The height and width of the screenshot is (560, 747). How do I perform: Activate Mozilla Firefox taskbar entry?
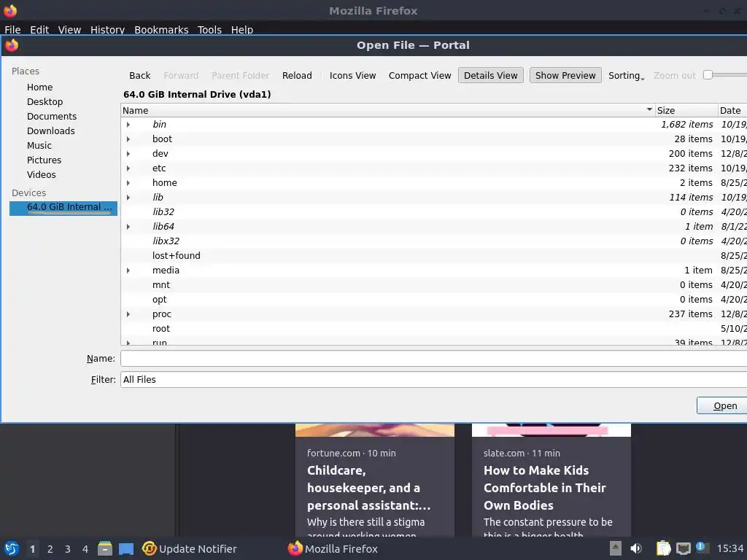tap(333, 548)
